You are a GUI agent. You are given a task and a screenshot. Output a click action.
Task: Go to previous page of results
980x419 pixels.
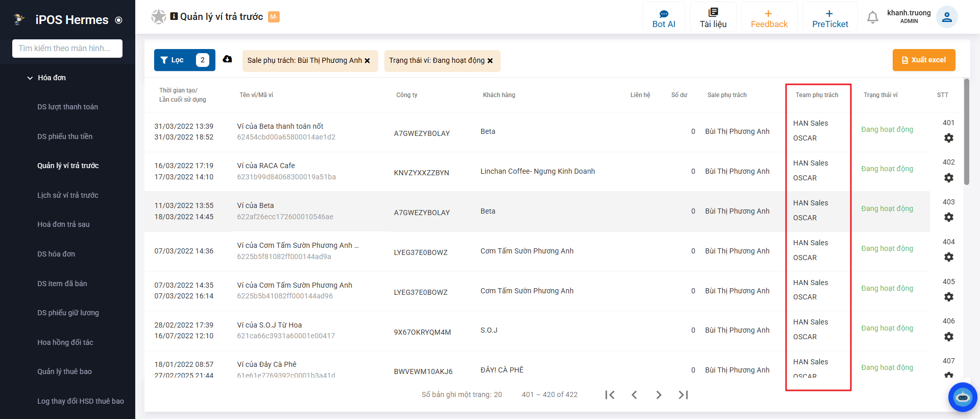tap(634, 394)
